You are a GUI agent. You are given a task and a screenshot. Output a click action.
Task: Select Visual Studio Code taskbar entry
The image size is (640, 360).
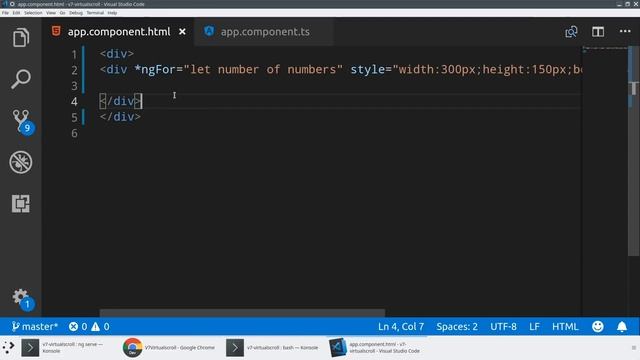point(376,347)
